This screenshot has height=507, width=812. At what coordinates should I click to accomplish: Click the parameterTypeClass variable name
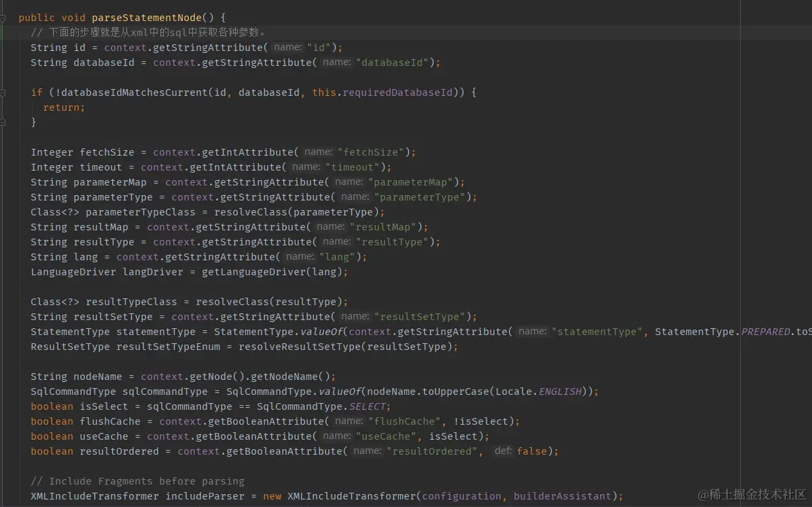[x=141, y=212]
